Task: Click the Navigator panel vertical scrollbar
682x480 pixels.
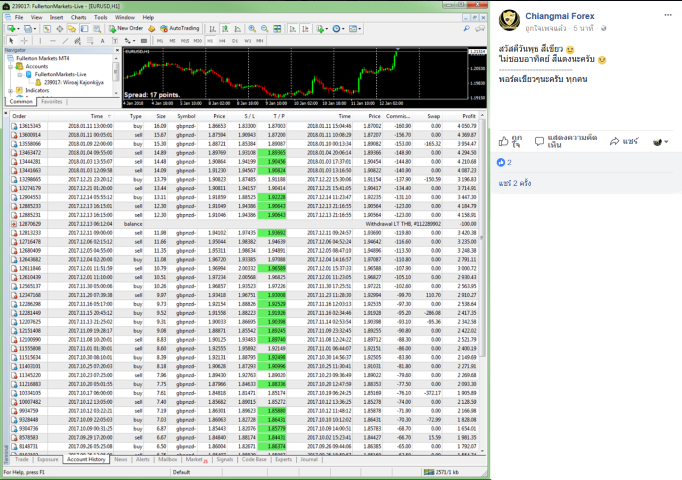Action: [x=116, y=74]
